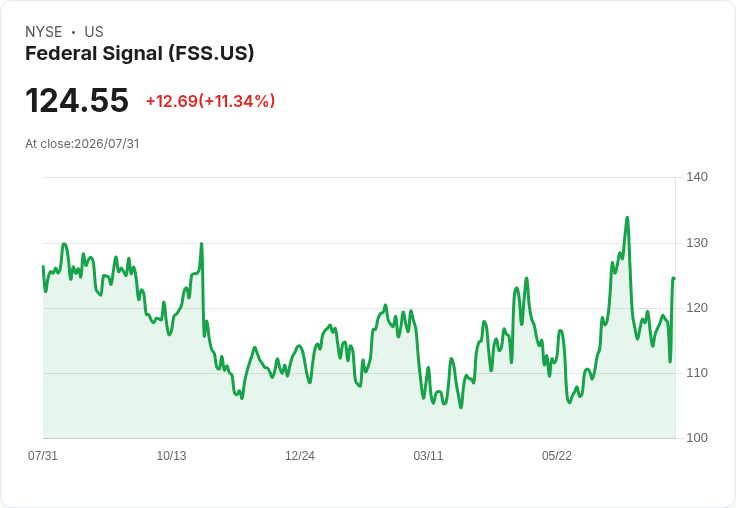Click the 120 y-axis label

tap(697, 308)
